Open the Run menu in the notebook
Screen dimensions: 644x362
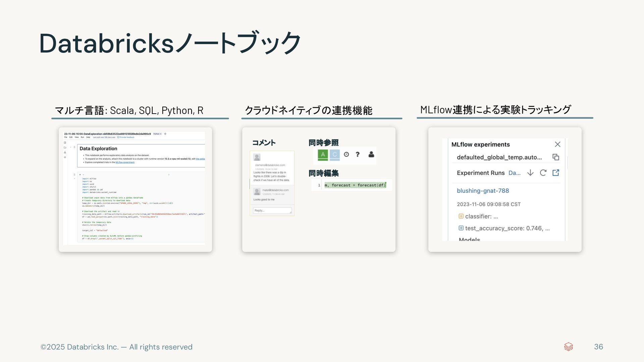click(83, 137)
